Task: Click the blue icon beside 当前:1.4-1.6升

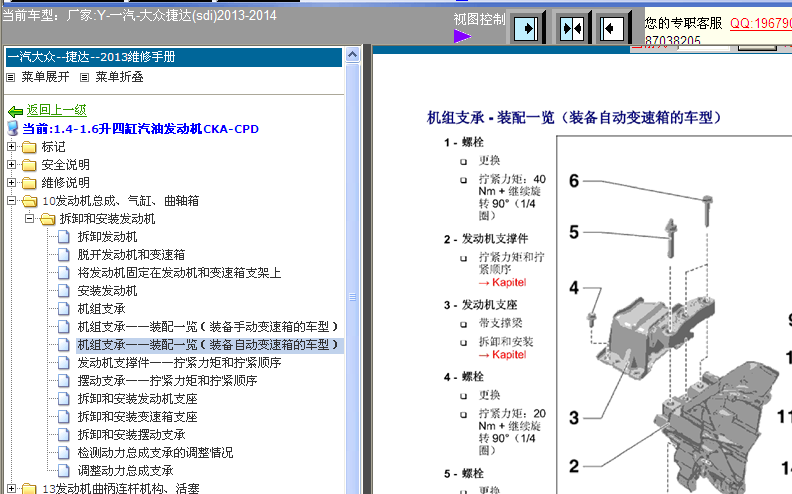Action: pos(13,128)
